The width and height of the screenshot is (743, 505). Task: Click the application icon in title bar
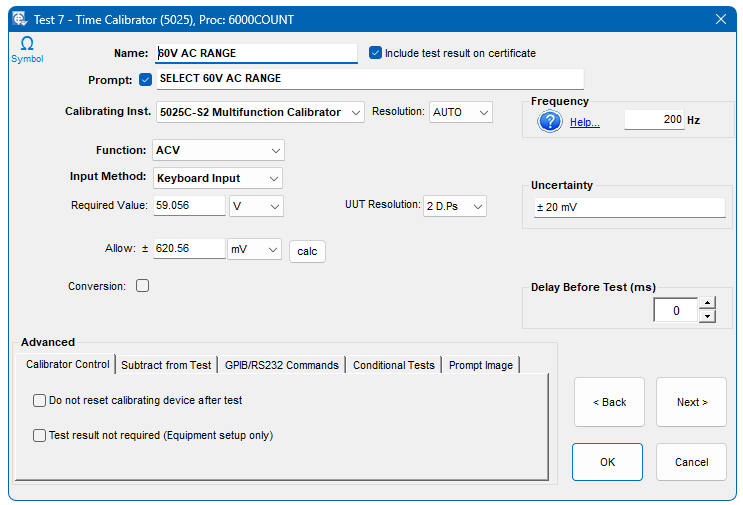[x=18, y=19]
